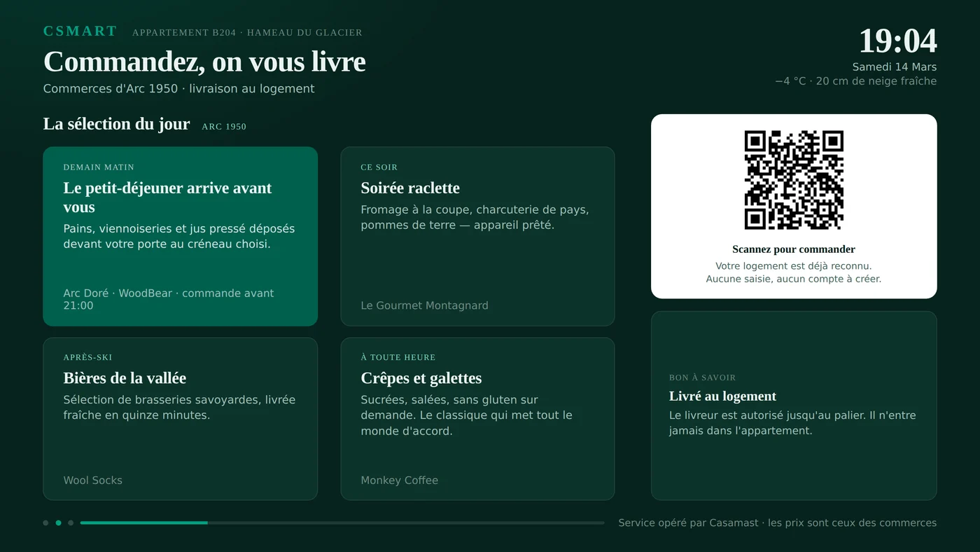Viewport: 980px width, 552px height.
Task: Open the "Bières de la vallée" offer title
Action: tap(125, 378)
